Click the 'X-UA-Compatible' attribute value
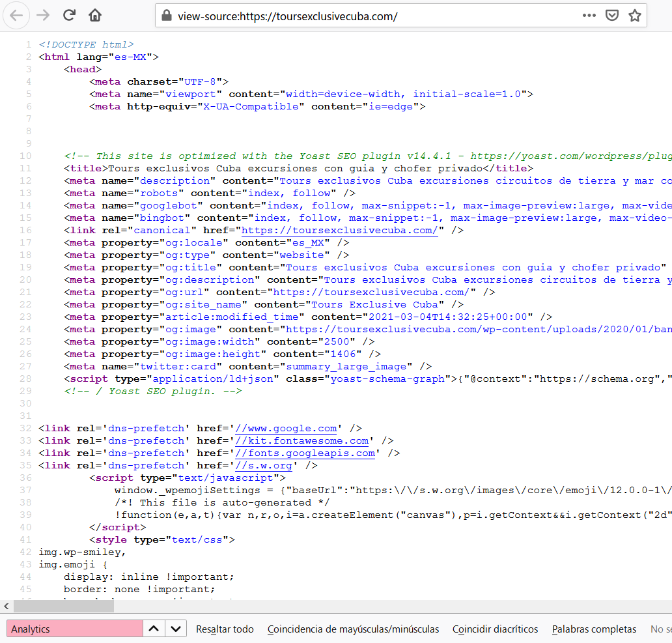Screen dimensions: 672x643 pos(251,107)
